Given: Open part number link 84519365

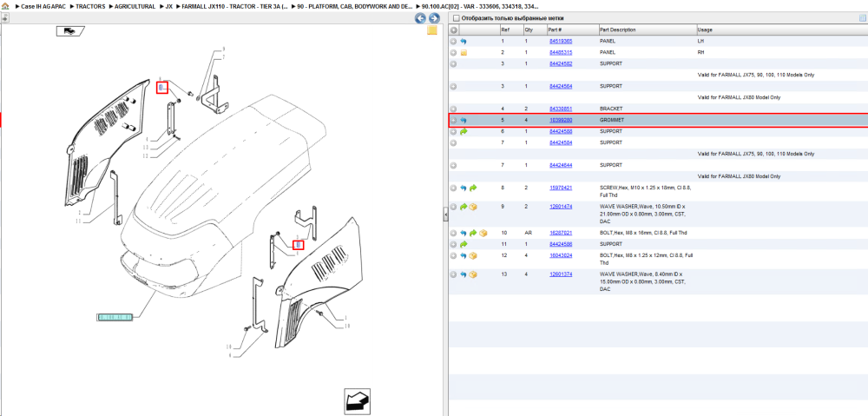Looking at the screenshot, I should (560, 41).
